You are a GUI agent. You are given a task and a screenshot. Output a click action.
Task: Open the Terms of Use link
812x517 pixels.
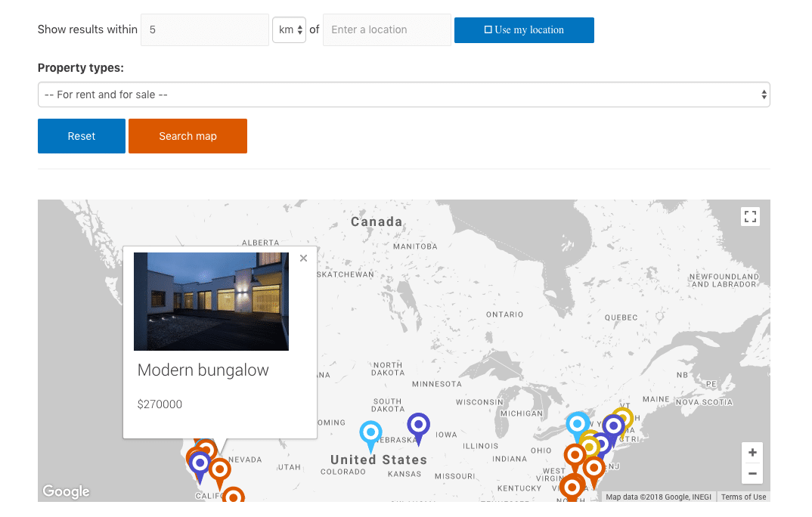tap(744, 497)
